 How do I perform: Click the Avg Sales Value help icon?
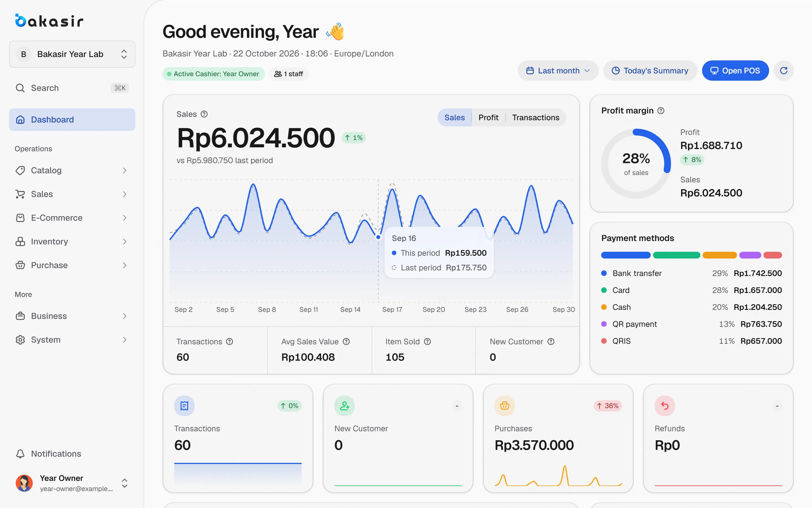point(346,342)
